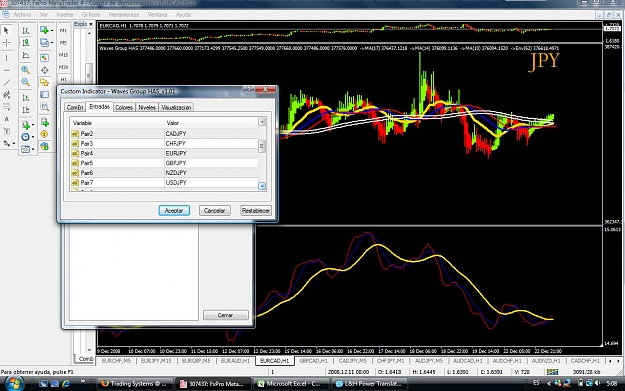Select the horizontal line drawing tool
Viewport: 625px width, 391px height.
click(x=6, y=70)
